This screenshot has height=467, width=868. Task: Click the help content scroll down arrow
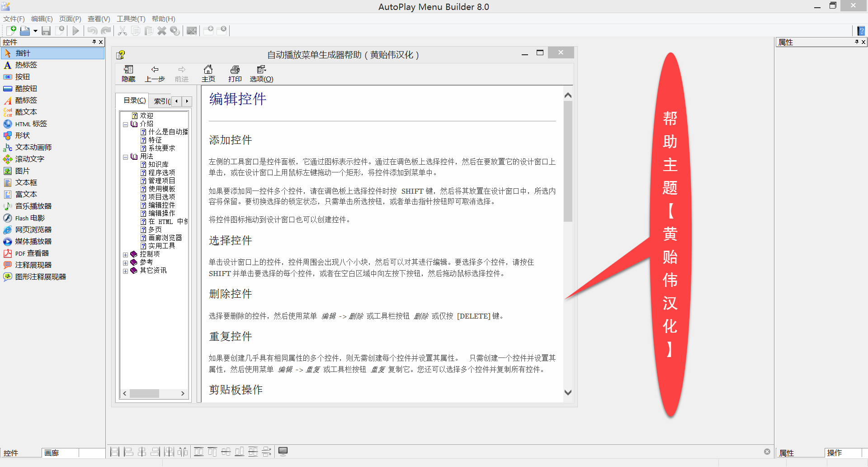[x=568, y=393]
